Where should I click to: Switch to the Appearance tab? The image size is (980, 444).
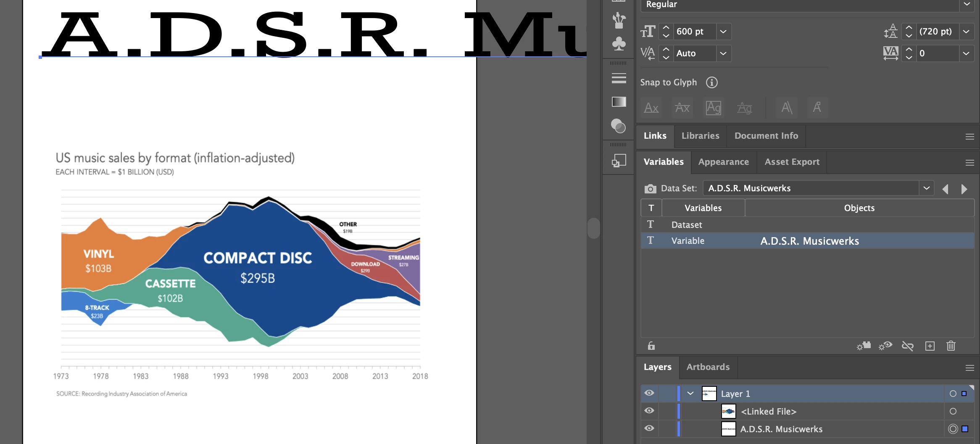tap(723, 162)
